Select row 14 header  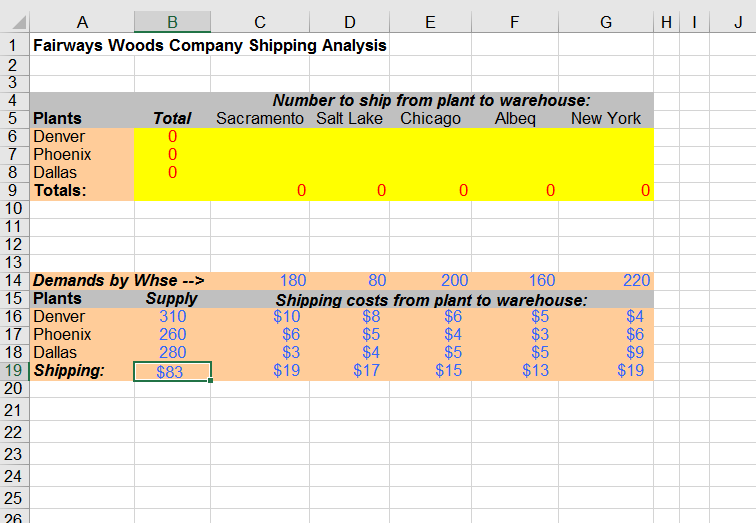click(14, 281)
